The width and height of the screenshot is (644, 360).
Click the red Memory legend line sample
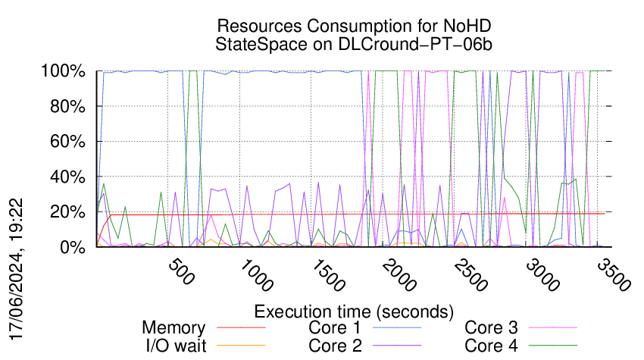click(241, 327)
